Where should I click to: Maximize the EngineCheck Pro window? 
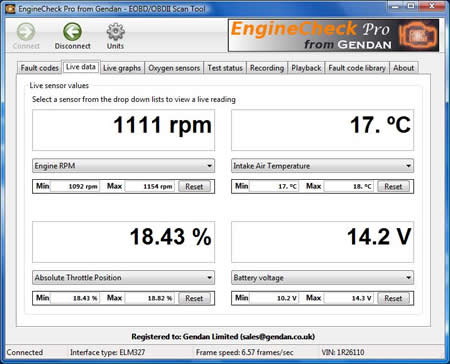[x=411, y=6]
